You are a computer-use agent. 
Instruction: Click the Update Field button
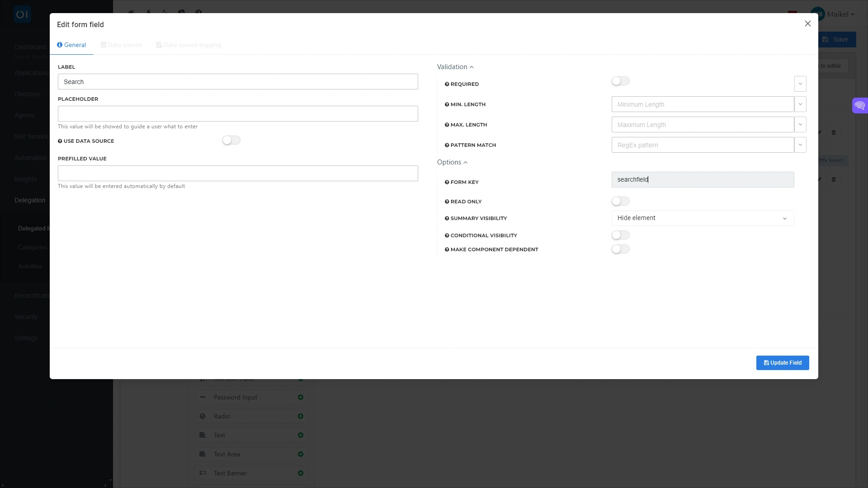point(782,363)
